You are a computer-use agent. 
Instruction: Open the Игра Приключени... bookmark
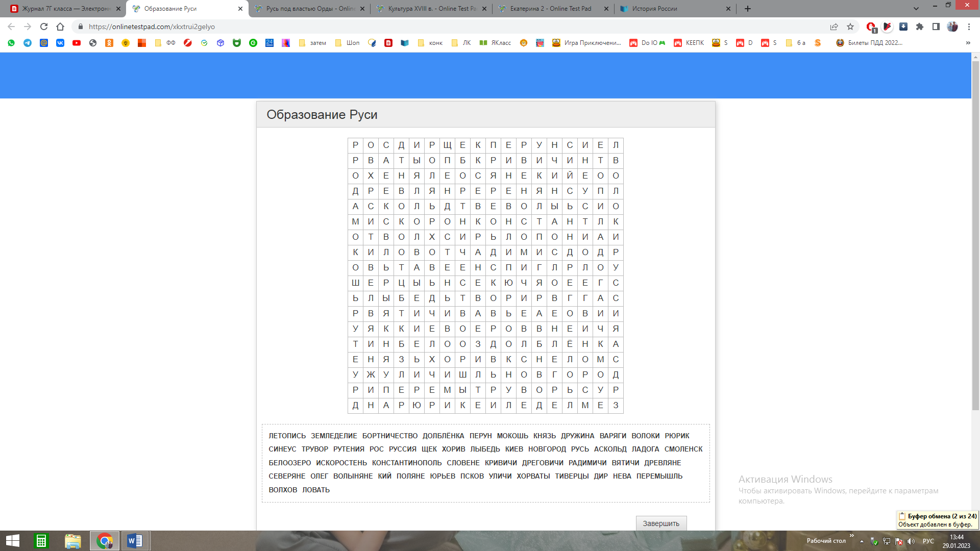point(586,43)
